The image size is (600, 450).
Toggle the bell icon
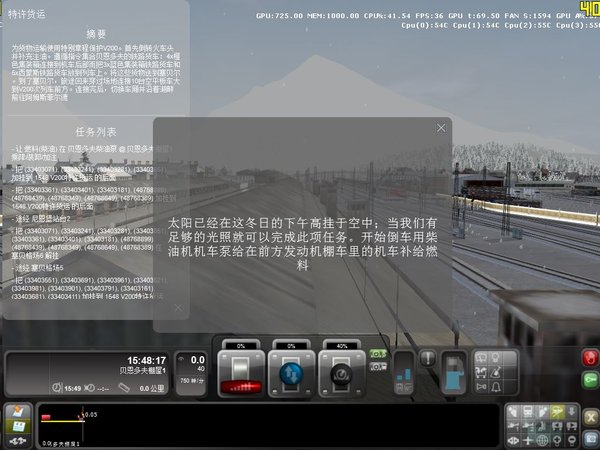pyautogui.click(x=496, y=386)
